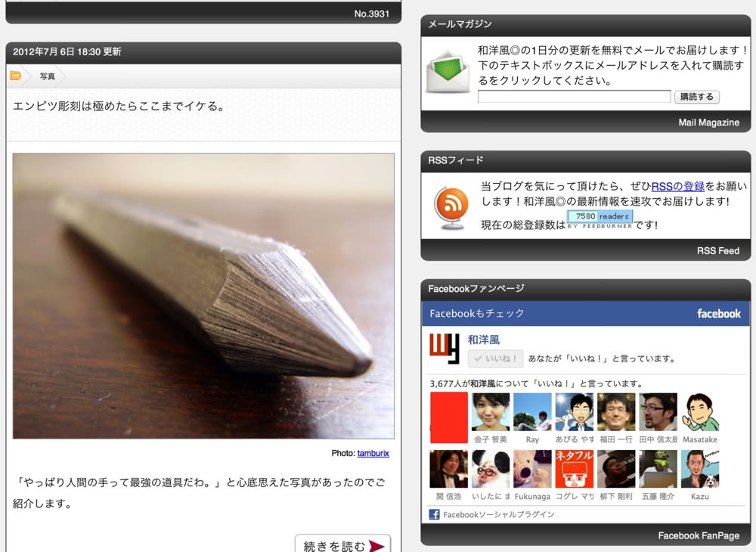Screen dimensions: 756x552
Task: Open Ray's fan profile picture
Action: (532, 411)
